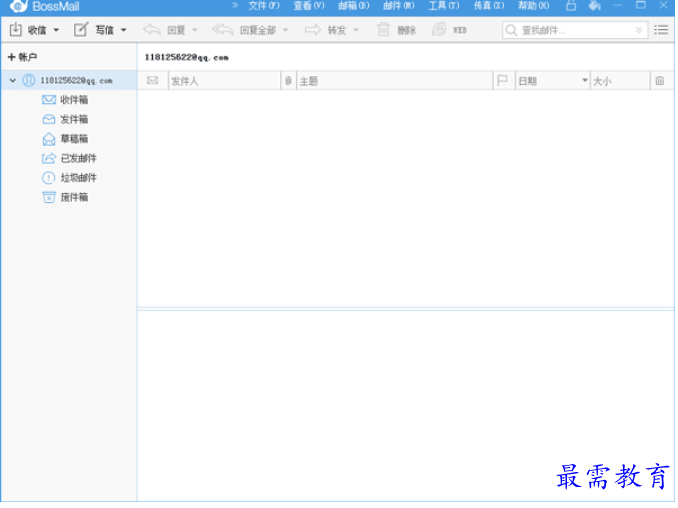The height and width of the screenshot is (508, 678).
Task: Expand the search box options dropdown
Action: [x=639, y=30]
